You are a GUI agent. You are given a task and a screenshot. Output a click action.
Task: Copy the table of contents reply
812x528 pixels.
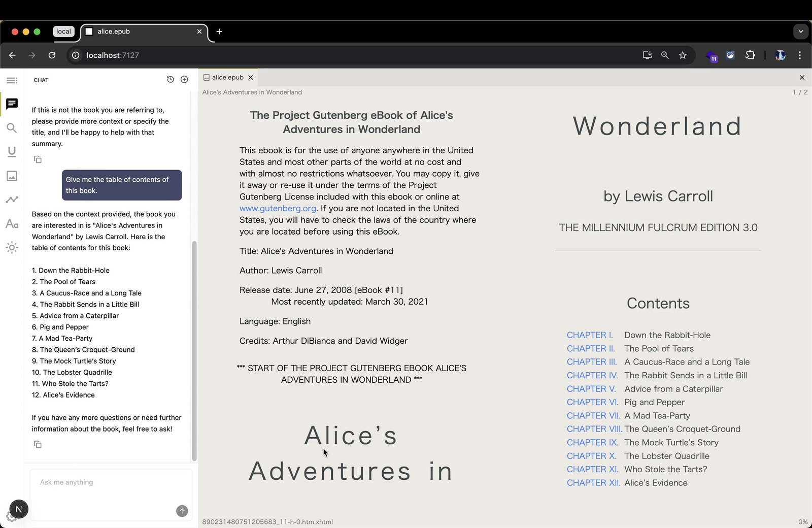point(38,444)
